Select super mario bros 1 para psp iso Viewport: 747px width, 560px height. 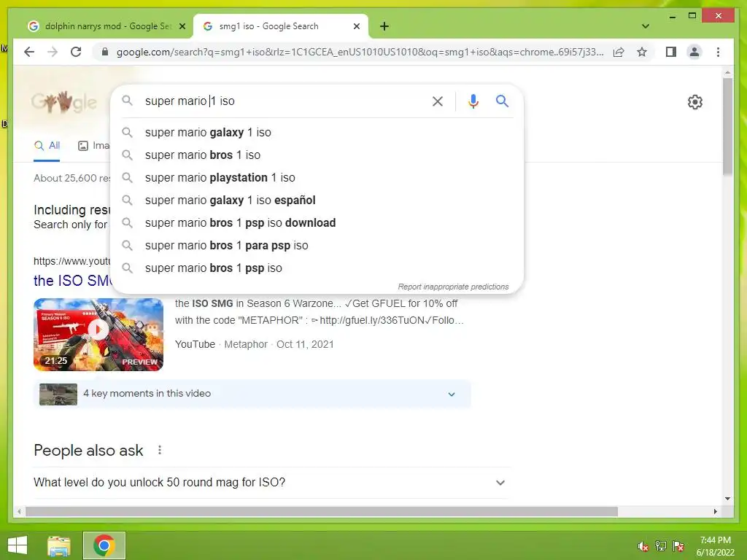(317, 245)
